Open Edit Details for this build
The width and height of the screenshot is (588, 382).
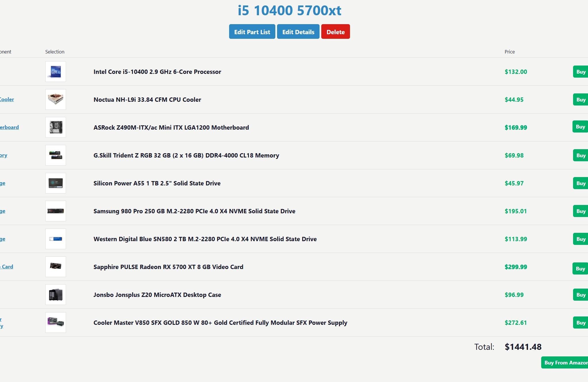pos(298,32)
